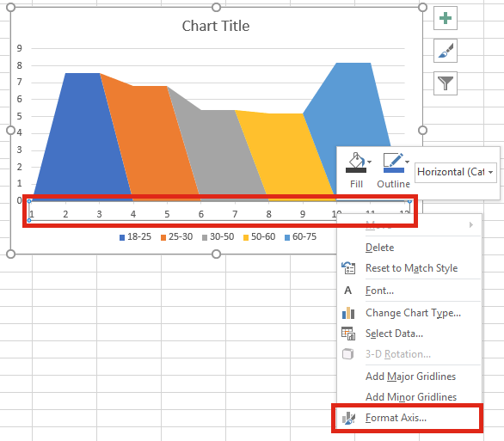Screen dimensions: 504x441
Task: Click the Fill paint bucket icon
Action: (356, 162)
